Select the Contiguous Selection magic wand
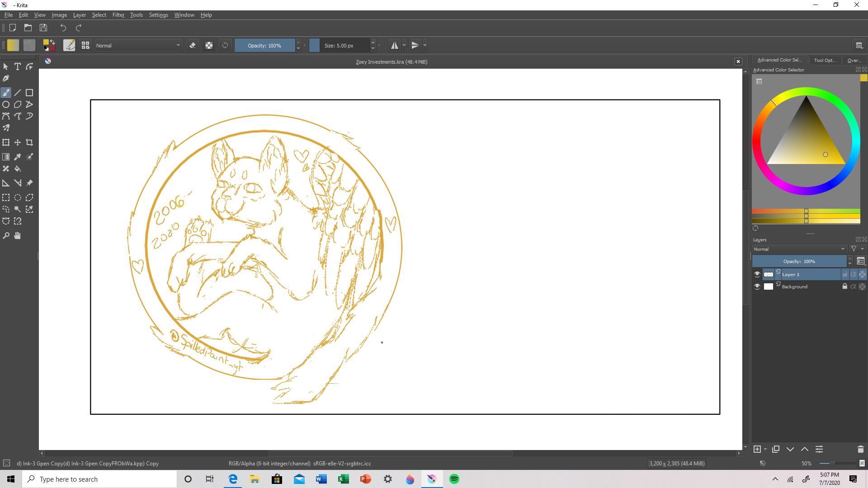 click(18, 209)
